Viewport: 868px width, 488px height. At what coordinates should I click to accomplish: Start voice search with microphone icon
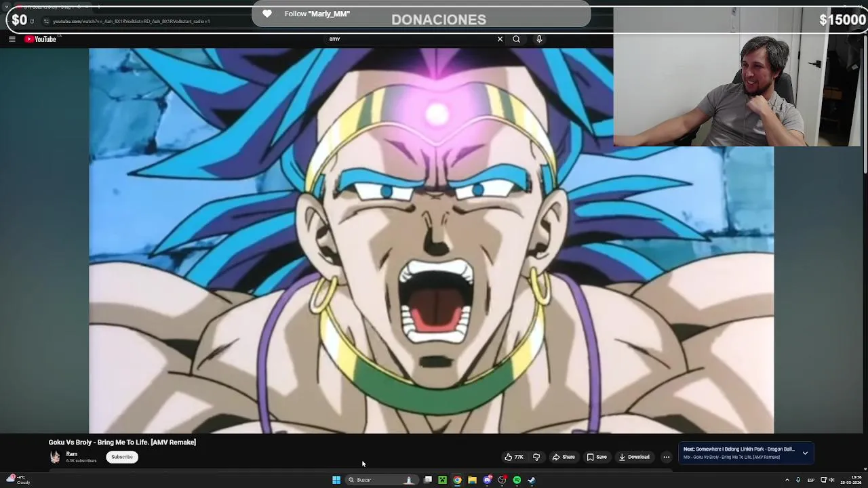(539, 39)
